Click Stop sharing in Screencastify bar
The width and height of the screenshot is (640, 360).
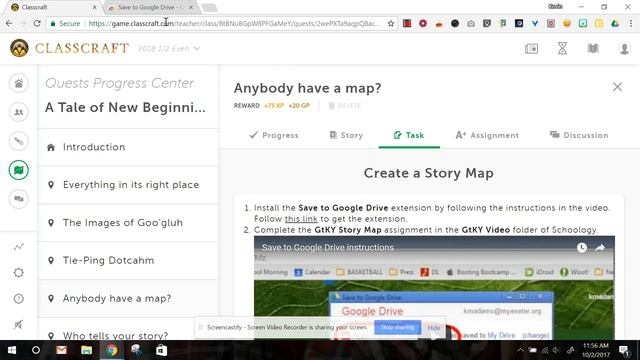tap(397, 327)
